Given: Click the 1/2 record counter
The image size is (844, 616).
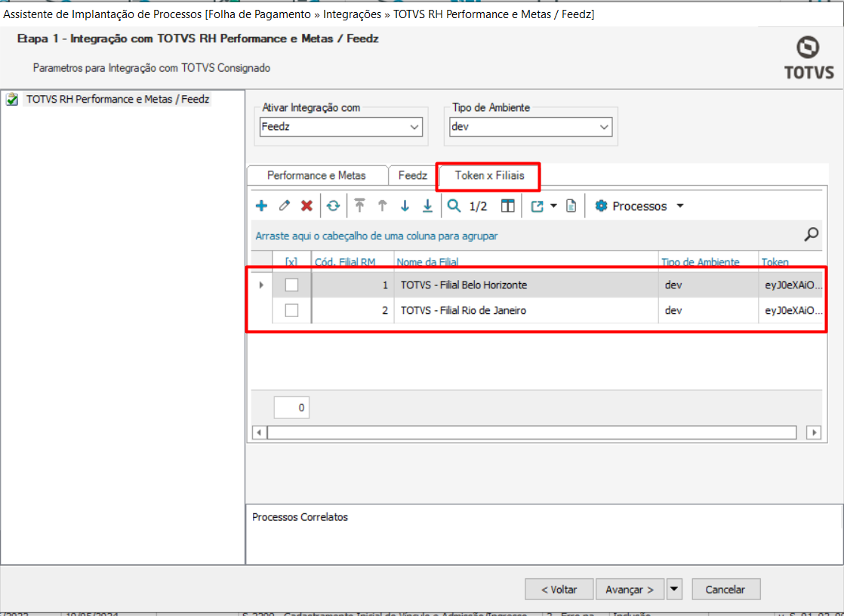Looking at the screenshot, I should pyautogui.click(x=478, y=206).
